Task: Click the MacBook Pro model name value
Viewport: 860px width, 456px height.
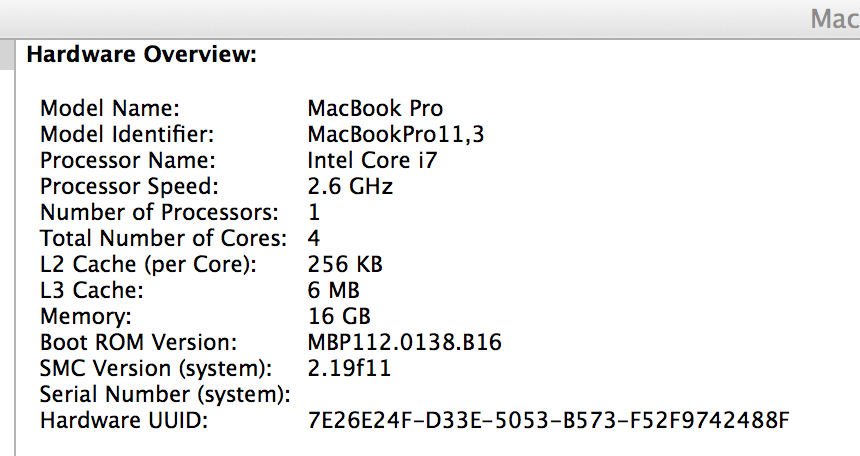Action: tap(375, 108)
